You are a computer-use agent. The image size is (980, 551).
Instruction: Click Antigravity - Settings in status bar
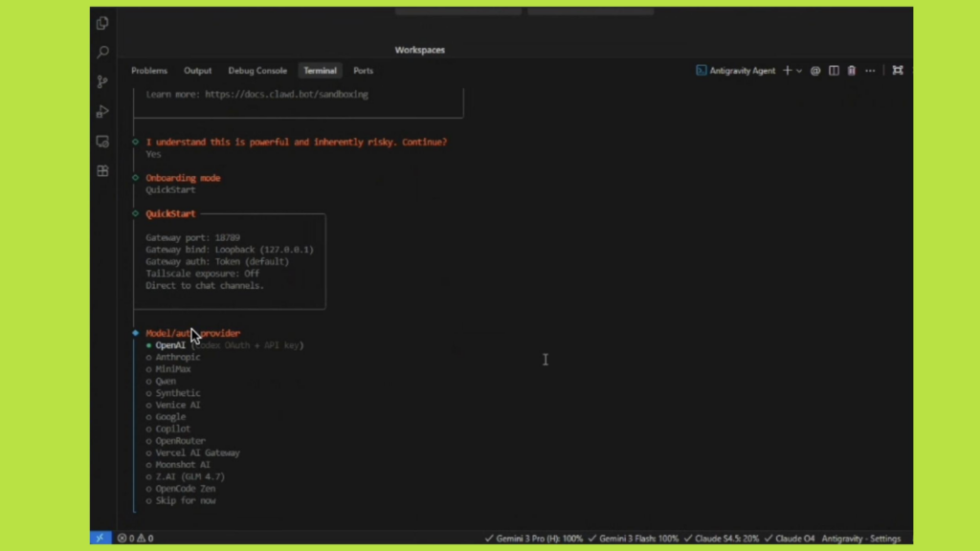(859, 539)
